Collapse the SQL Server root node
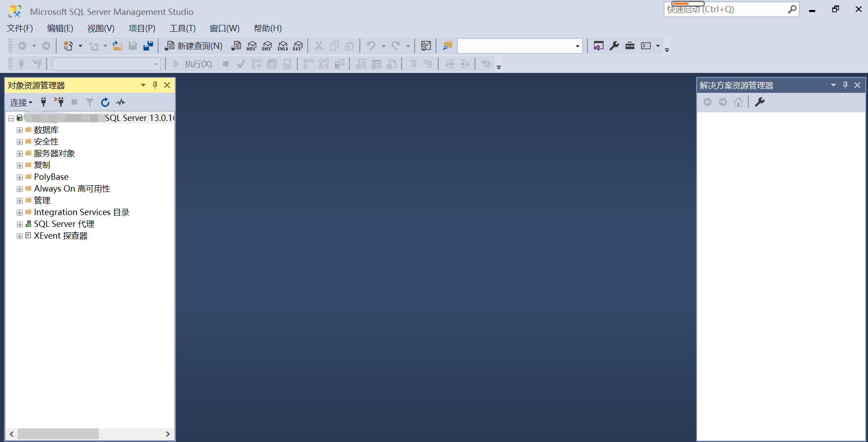 click(11, 118)
